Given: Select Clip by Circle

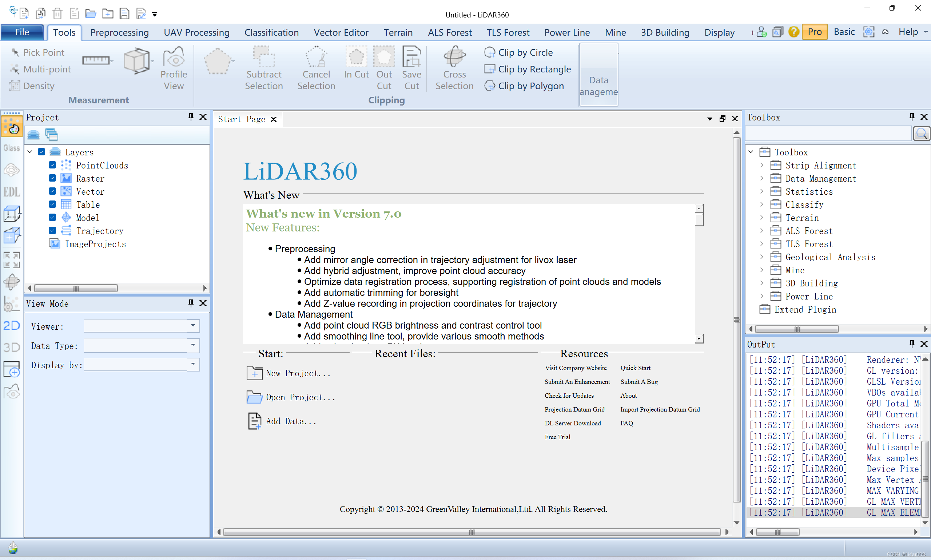Looking at the screenshot, I should [518, 52].
